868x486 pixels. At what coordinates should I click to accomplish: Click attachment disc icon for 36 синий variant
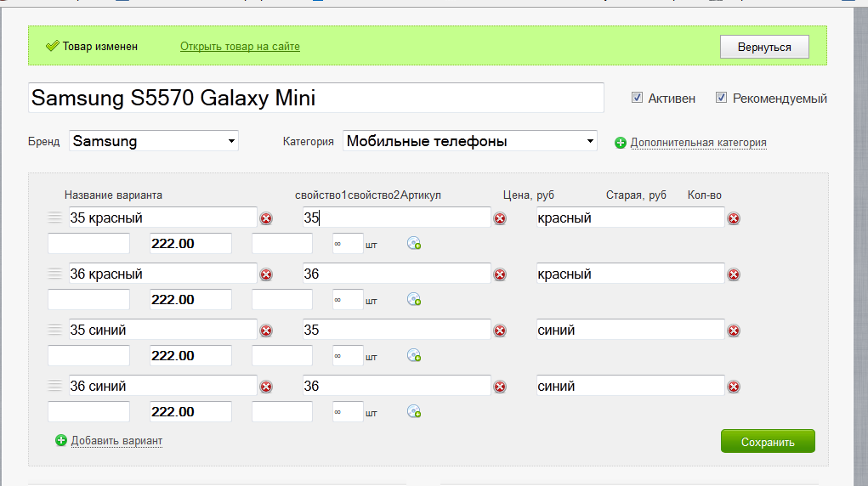(x=414, y=412)
